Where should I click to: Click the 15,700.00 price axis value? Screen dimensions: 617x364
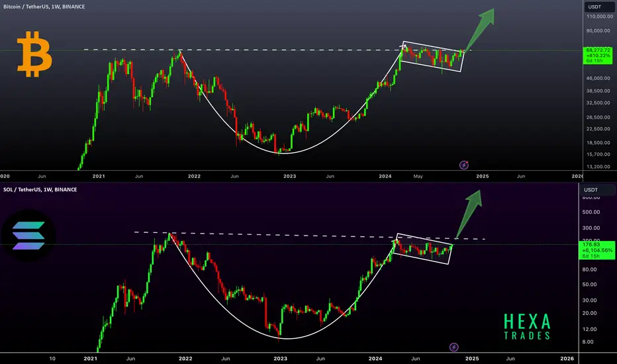(598, 155)
